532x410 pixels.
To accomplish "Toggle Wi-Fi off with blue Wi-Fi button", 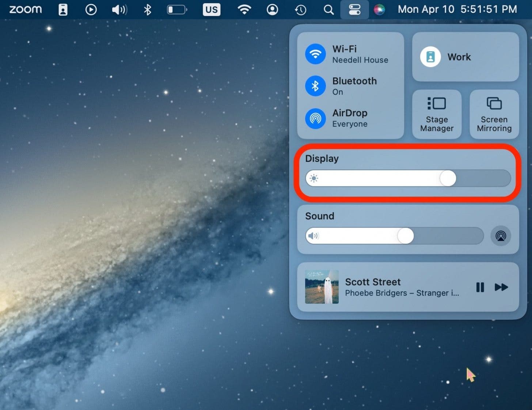I will pos(315,54).
